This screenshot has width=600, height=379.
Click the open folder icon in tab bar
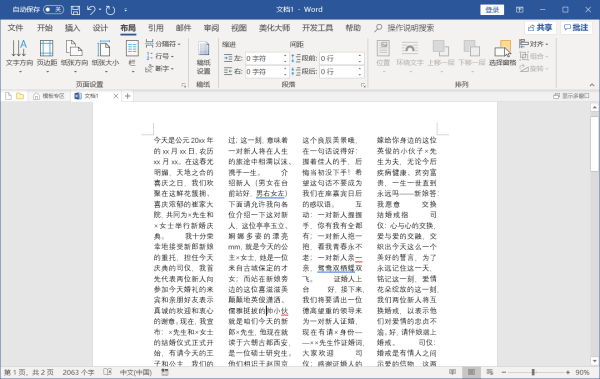point(20,96)
